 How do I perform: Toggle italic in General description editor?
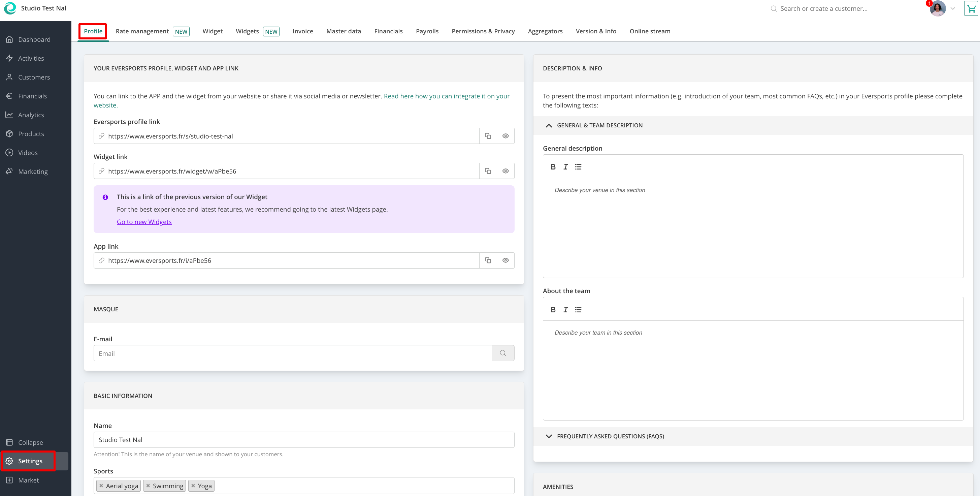tap(566, 167)
